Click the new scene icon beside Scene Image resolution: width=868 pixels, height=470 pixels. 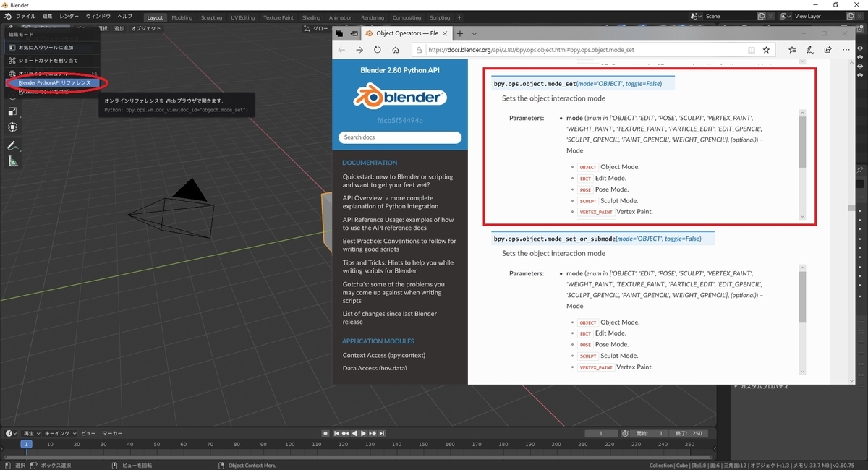click(762, 16)
